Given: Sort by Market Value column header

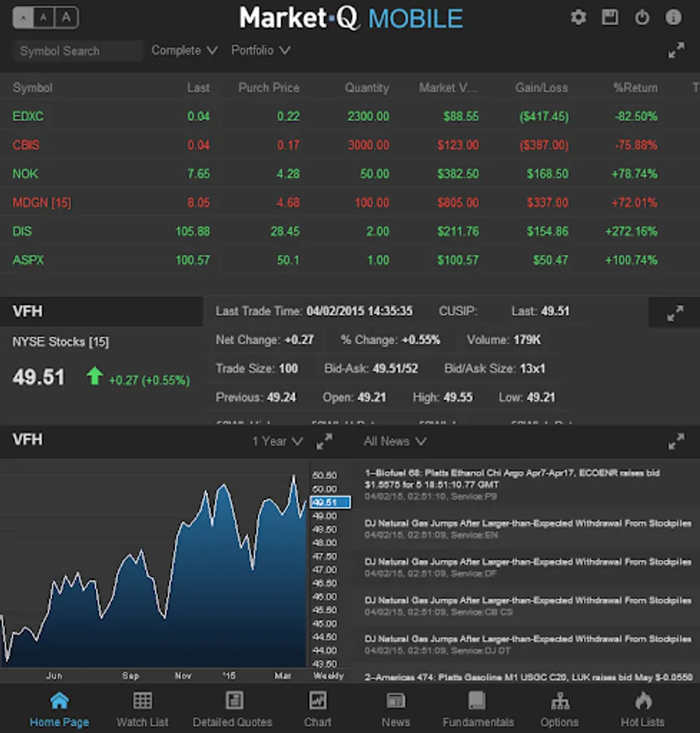Looking at the screenshot, I should [448, 88].
